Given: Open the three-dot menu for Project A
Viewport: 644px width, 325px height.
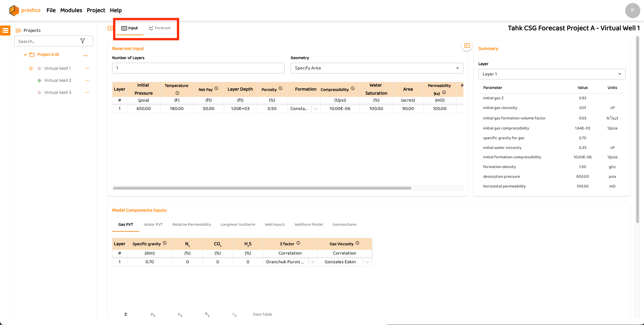Looking at the screenshot, I should click(x=86, y=55).
